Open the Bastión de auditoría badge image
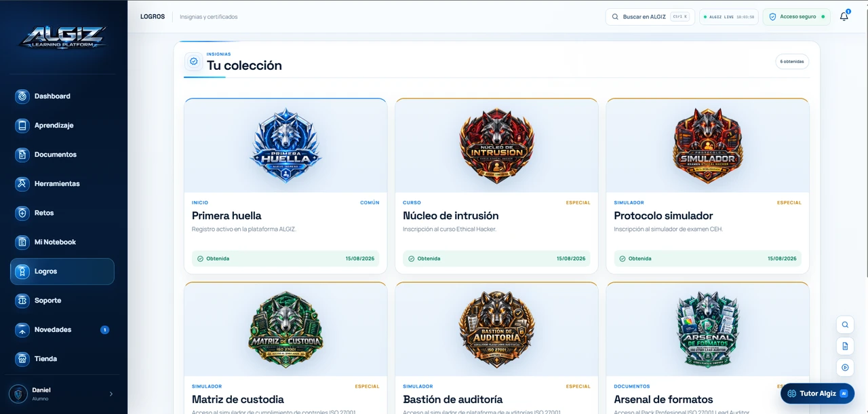Viewport: 868px width, 414px height. (x=496, y=330)
